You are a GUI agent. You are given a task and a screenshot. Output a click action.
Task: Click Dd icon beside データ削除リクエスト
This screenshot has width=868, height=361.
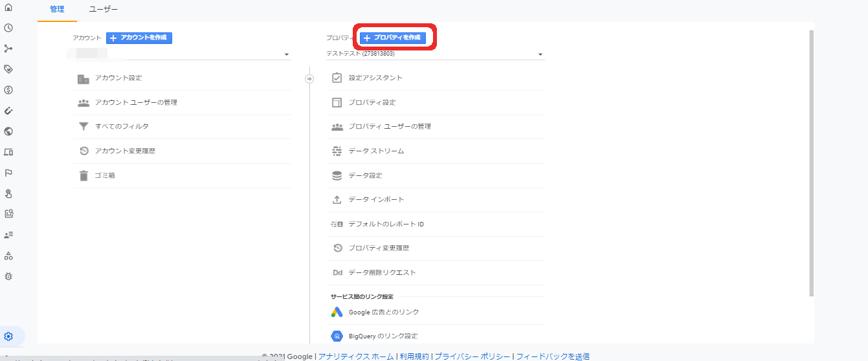click(x=337, y=273)
